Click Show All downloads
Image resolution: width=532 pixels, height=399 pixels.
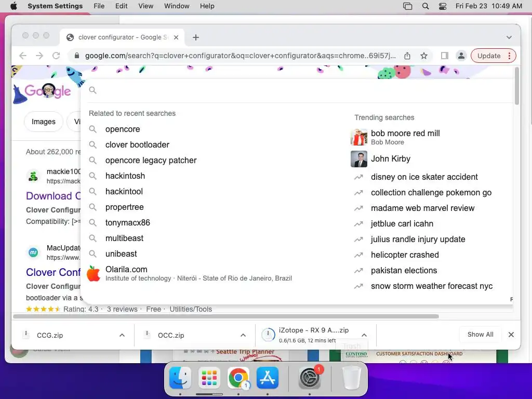tap(480, 335)
